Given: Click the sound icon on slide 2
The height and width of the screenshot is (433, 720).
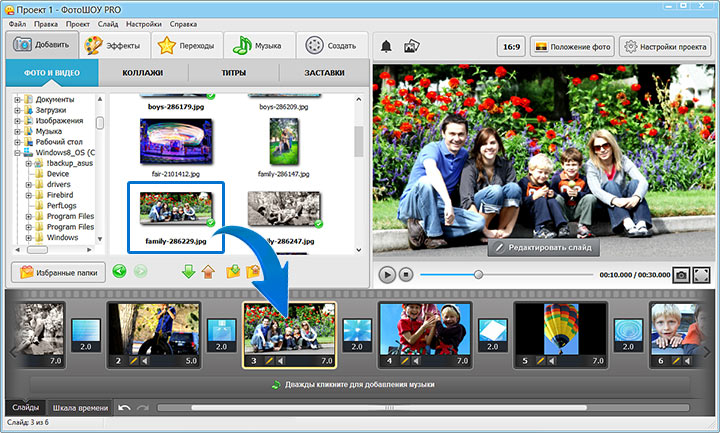Looking at the screenshot, I should click(145, 360).
